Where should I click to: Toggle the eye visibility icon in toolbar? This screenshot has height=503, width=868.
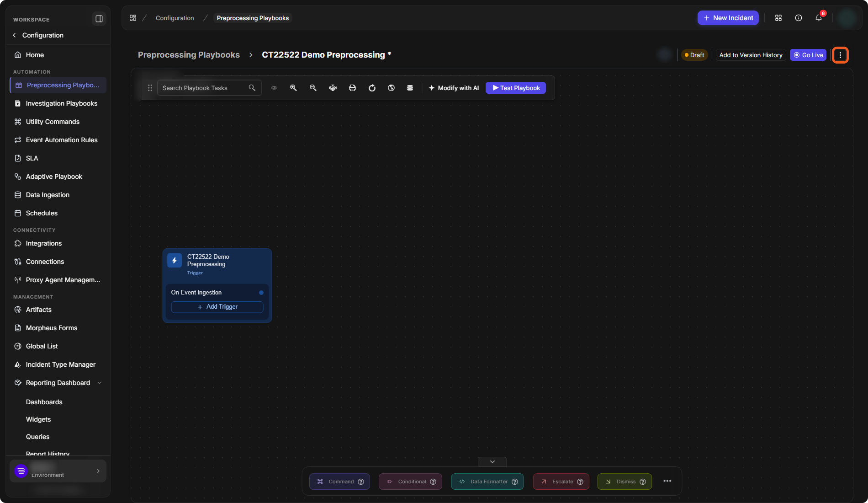click(x=274, y=88)
